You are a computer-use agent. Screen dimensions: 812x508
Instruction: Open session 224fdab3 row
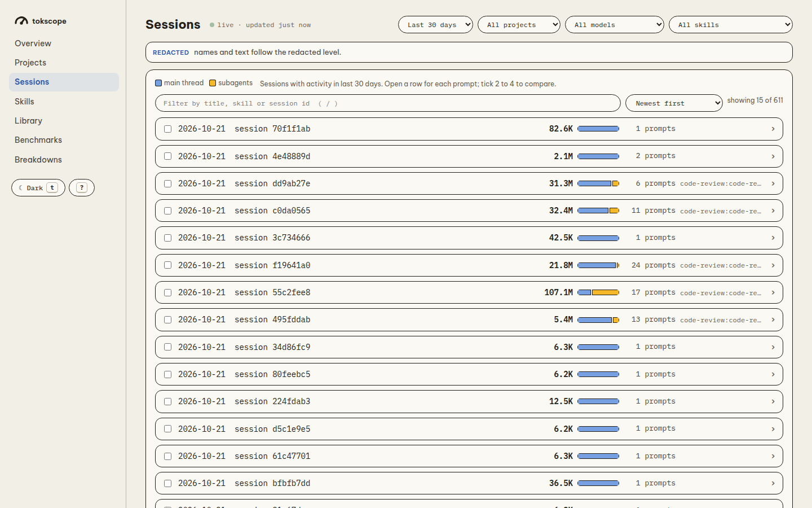469,401
